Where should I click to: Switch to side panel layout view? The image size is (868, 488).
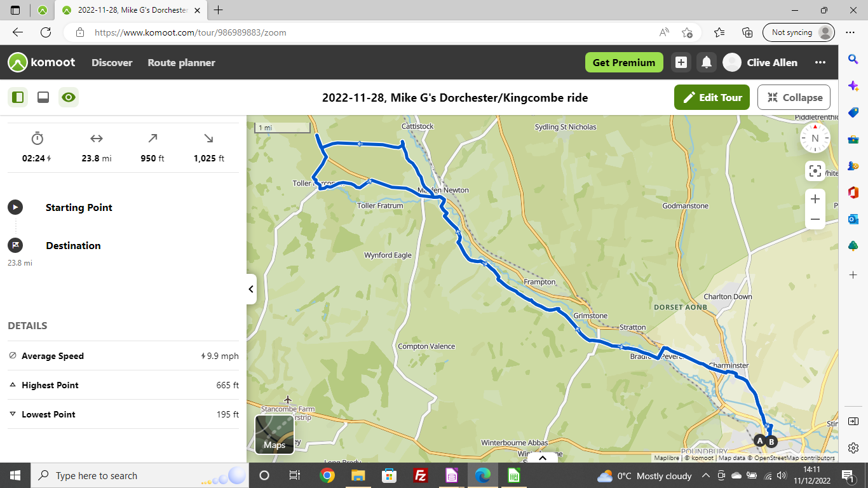coord(18,97)
